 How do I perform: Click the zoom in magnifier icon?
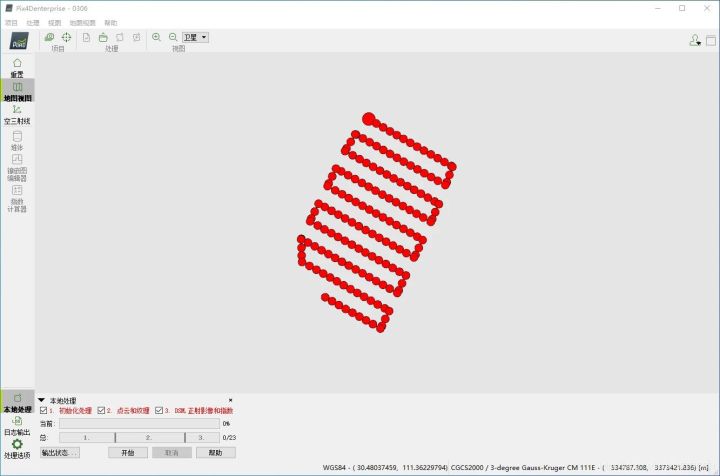point(156,37)
